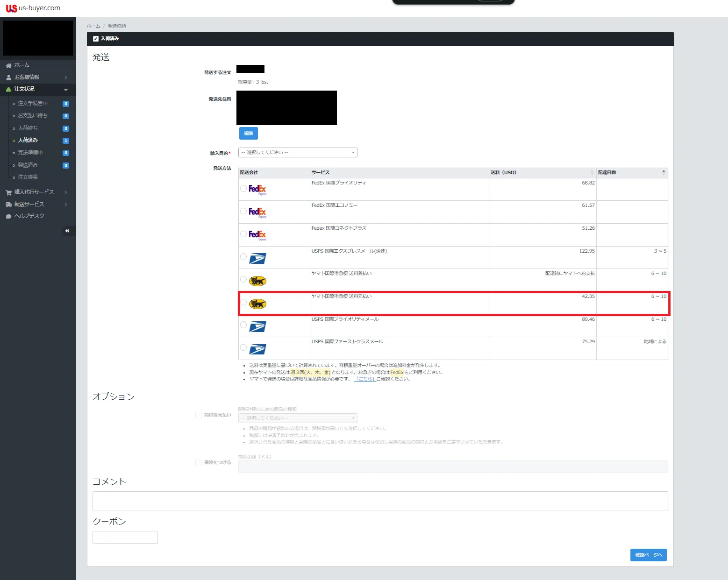
Task: Click the 注文手続き中 count badge
Action: pyautogui.click(x=66, y=104)
